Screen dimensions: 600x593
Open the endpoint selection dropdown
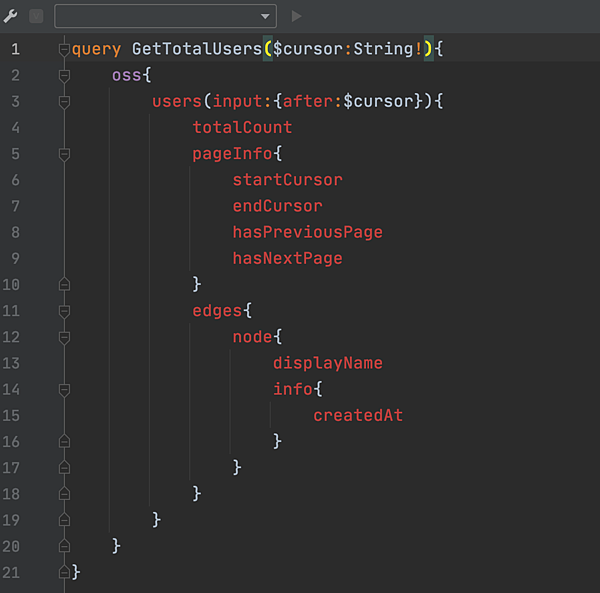click(165, 16)
